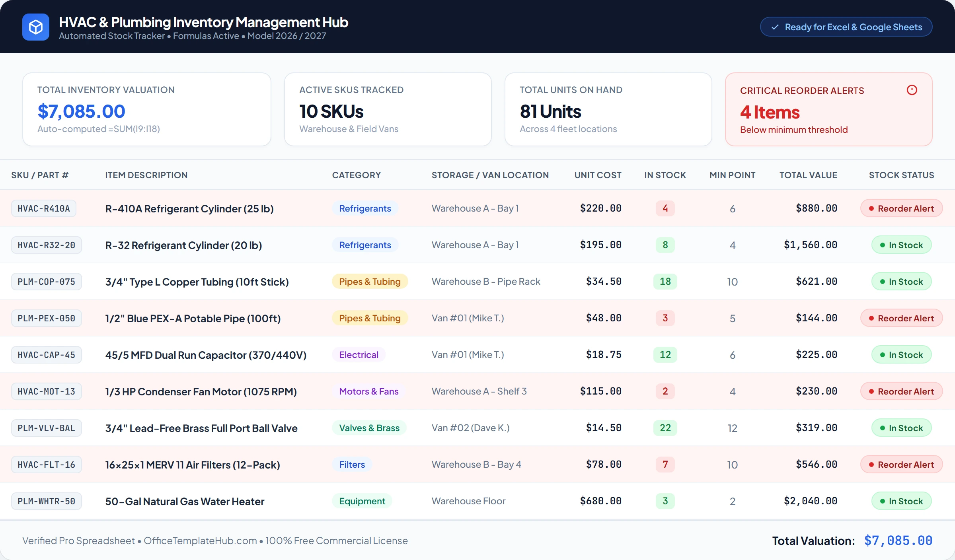
Task: Click Refrigerants tag in HVAC-R32-20 row
Action: (365, 245)
